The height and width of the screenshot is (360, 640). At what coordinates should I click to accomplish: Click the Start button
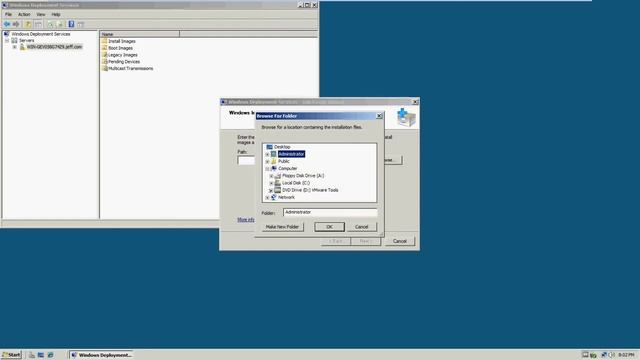(11, 355)
